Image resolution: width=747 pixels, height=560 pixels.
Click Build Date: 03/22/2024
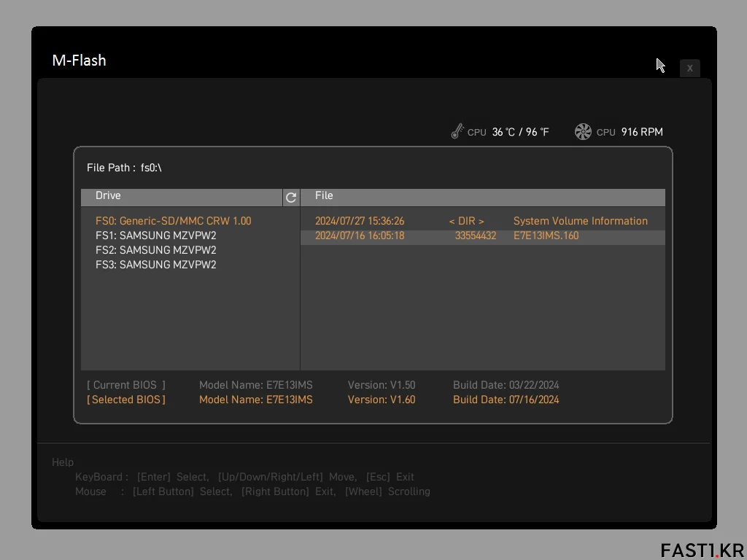[x=506, y=385]
